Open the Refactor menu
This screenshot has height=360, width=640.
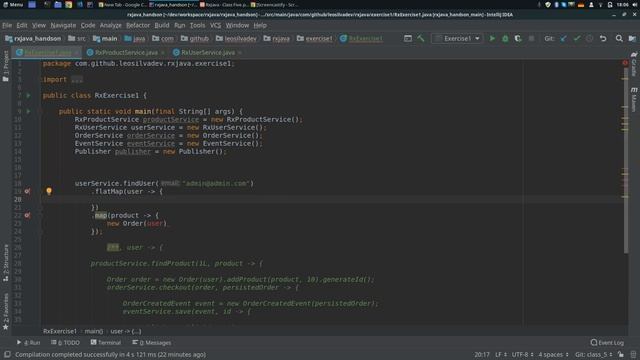click(x=138, y=25)
